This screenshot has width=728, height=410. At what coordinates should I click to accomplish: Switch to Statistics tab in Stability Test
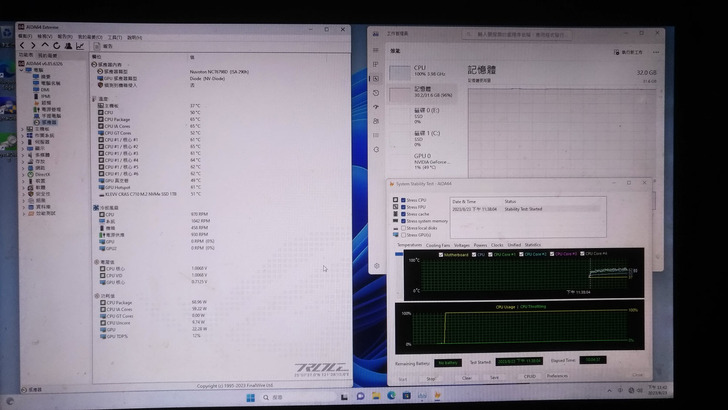tap(533, 245)
